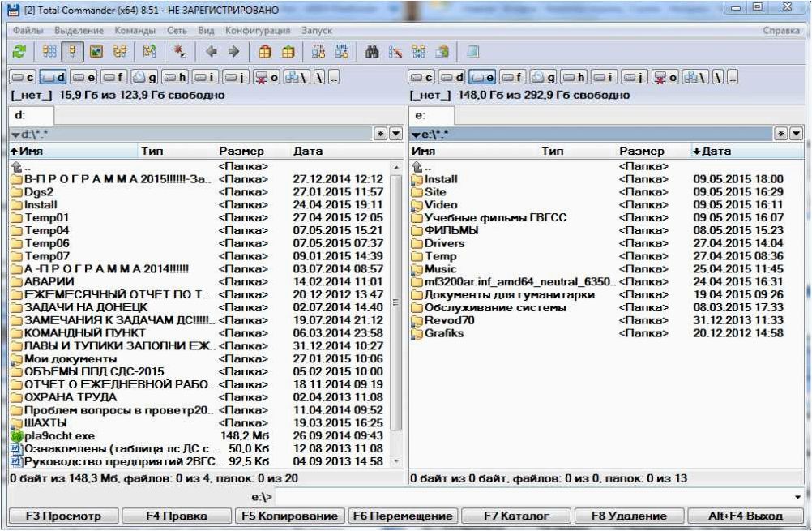The width and height of the screenshot is (812, 531).
Task: Click the pack files gift box icon
Action: click(265, 52)
